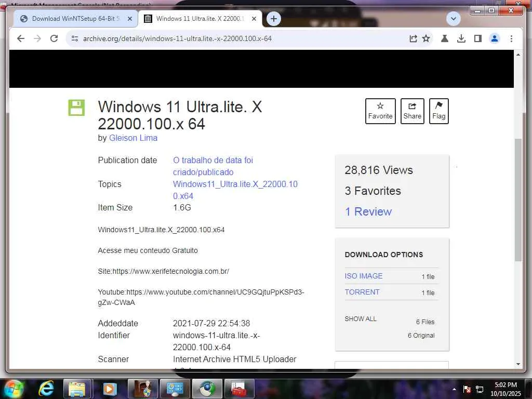The image size is (532, 399).
Task: Reload the archive.org page
Action: [x=54, y=38]
